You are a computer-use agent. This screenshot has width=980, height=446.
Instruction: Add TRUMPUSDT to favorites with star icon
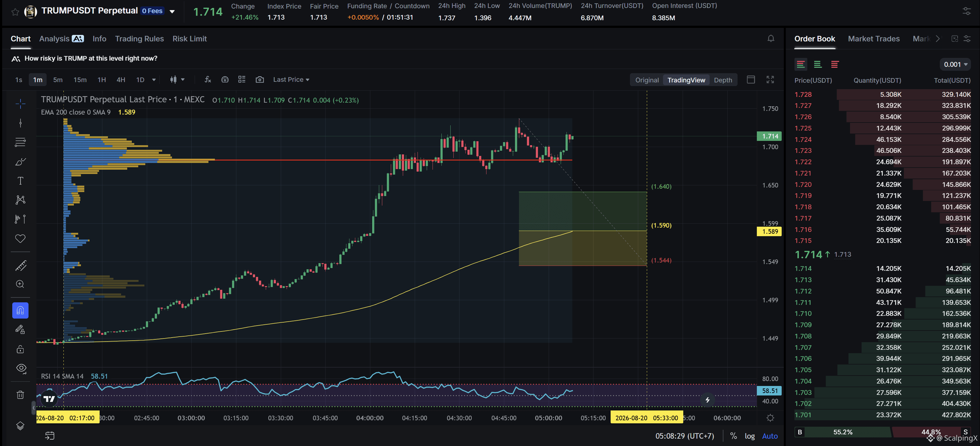(15, 12)
